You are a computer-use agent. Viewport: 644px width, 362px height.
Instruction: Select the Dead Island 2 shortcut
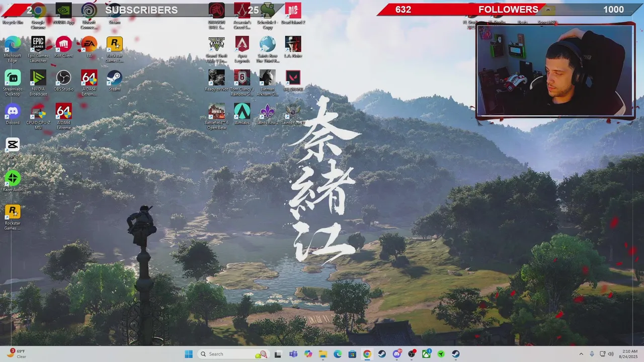293,14
